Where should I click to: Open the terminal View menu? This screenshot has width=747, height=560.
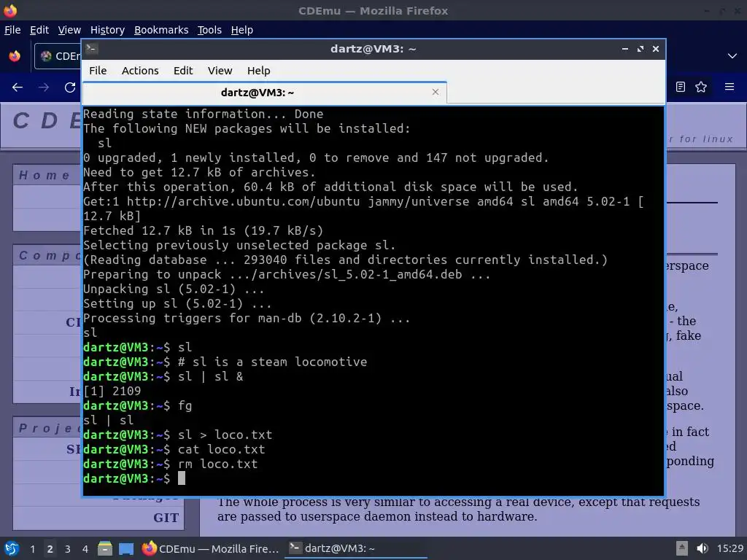(x=220, y=71)
